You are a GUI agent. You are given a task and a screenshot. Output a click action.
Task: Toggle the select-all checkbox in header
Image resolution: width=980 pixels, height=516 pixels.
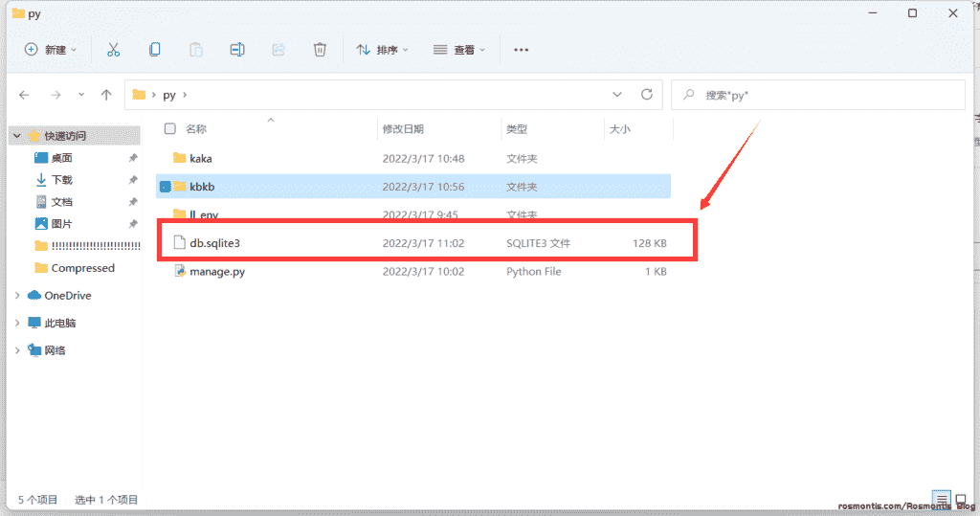170,128
